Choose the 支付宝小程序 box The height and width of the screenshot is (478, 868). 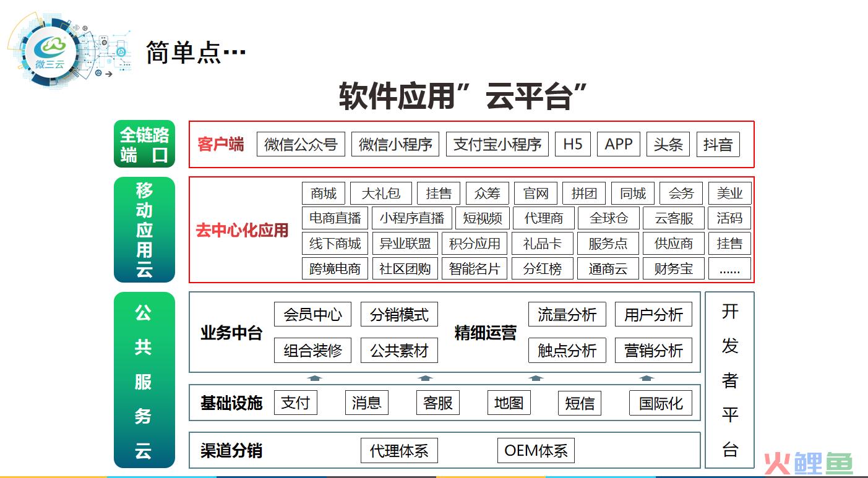pyautogui.click(x=497, y=144)
